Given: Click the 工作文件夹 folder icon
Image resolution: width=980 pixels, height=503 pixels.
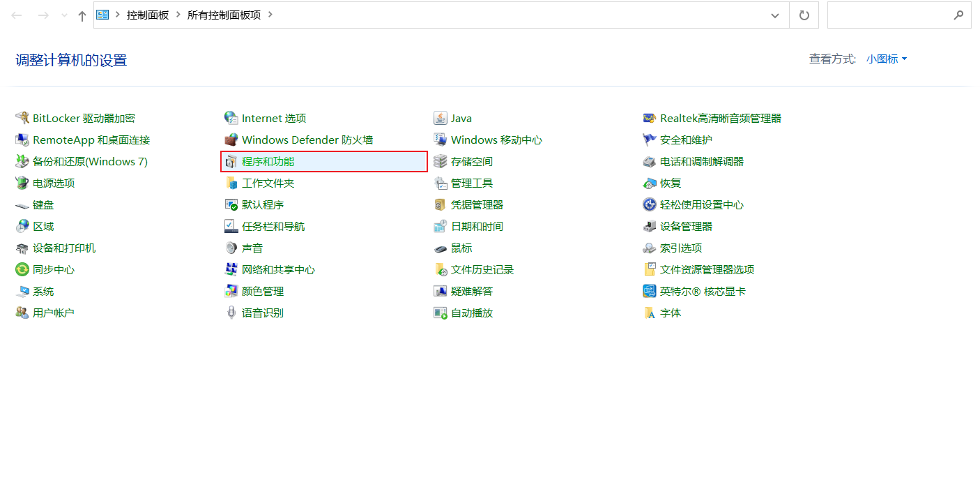Looking at the screenshot, I should pyautogui.click(x=231, y=183).
